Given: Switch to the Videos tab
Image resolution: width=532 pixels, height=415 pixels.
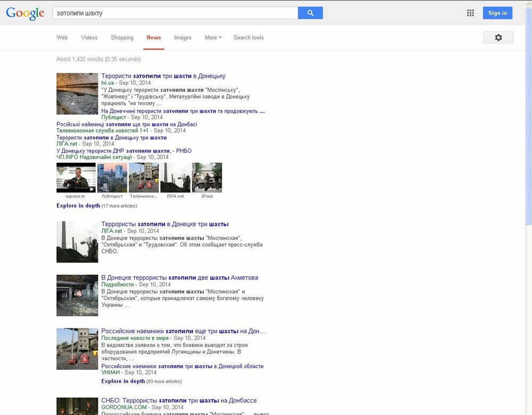Looking at the screenshot, I should point(89,37).
